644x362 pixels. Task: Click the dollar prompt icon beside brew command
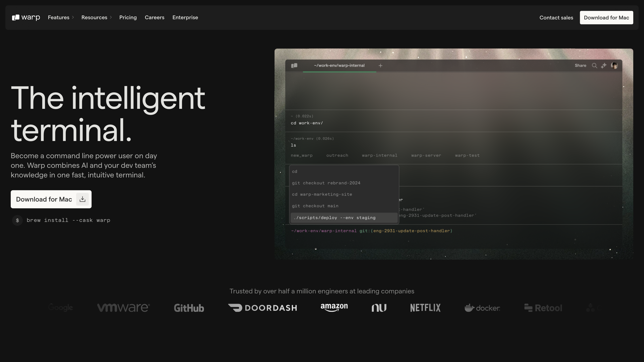17,220
